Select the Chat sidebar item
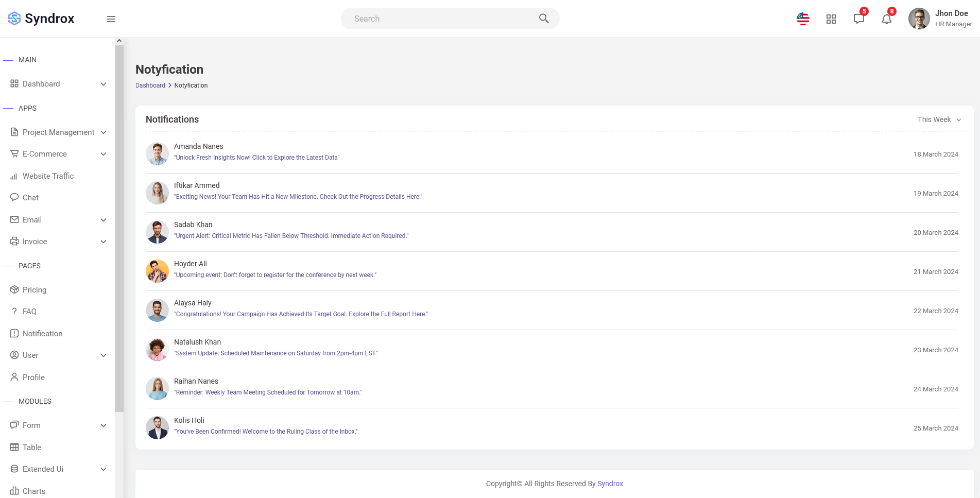 (30, 198)
